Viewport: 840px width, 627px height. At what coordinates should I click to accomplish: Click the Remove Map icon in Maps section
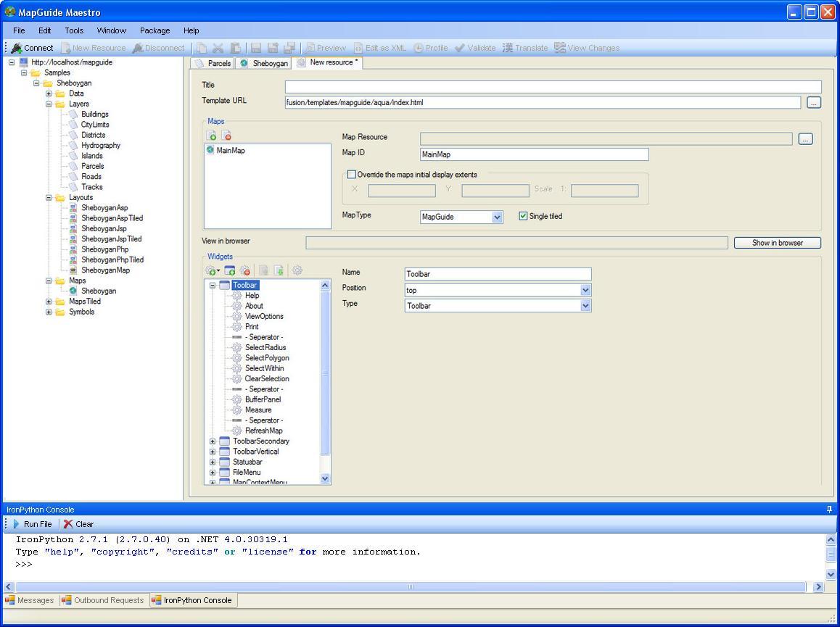pyautogui.click(x=226, y=136)
